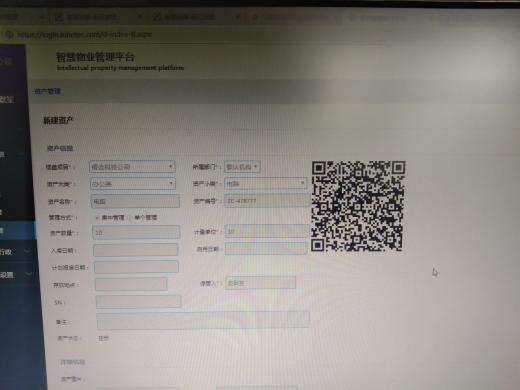This screenshot has width=520, height=390.
Task: Click the 备注 text area
Action: click(x=203, y=320)
